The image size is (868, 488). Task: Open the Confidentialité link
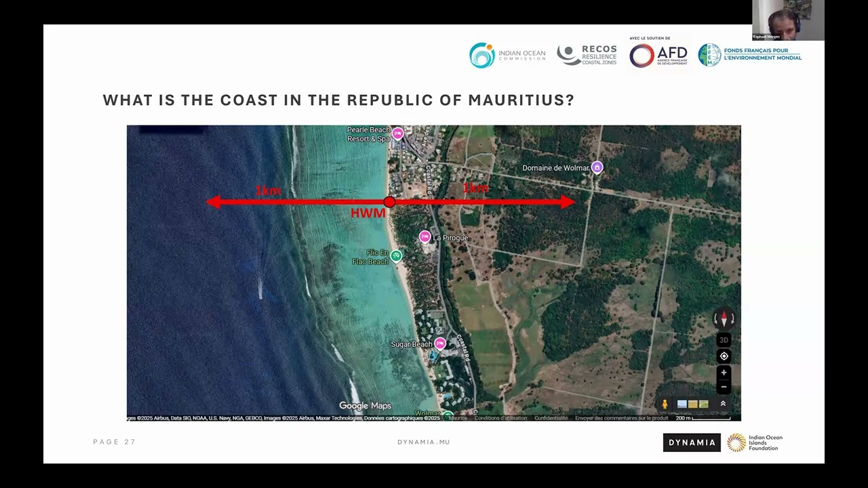(x=551, y=418)
